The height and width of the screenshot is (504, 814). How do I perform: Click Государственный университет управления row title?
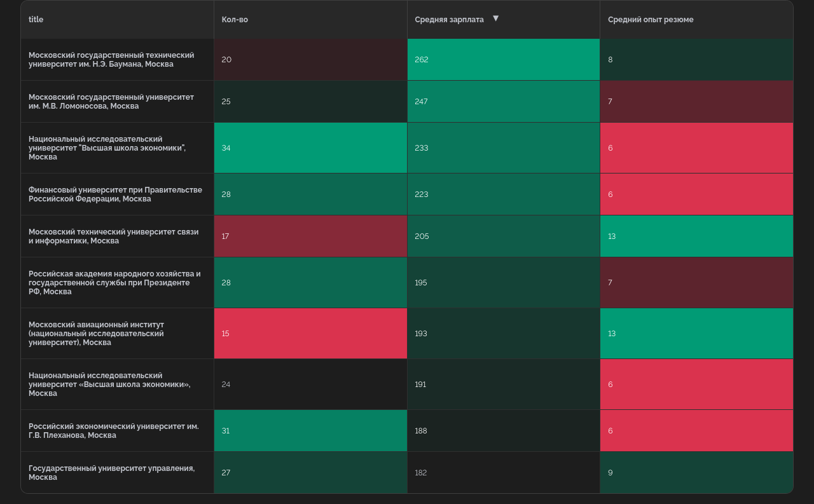(111, 473)
